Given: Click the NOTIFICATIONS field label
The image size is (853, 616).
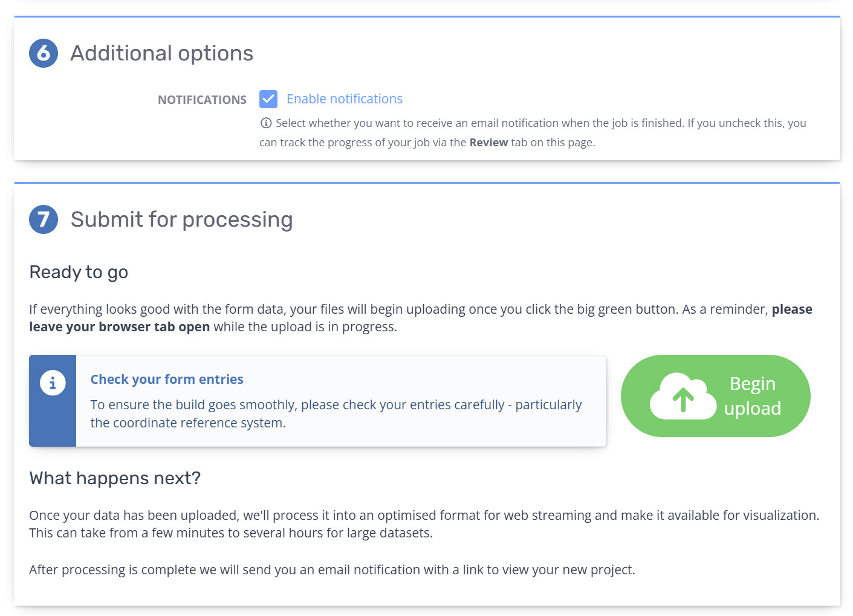Looking at the screenshot, I should coord(202,100).
